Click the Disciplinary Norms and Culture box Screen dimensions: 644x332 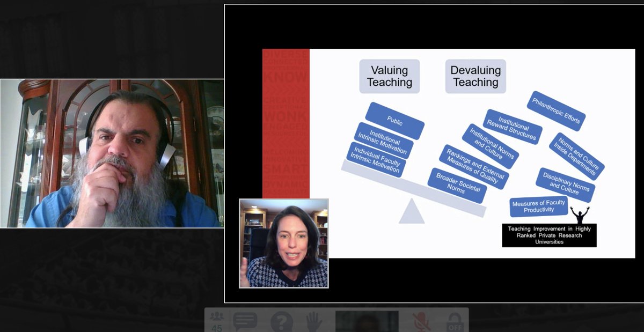point(566,185)
